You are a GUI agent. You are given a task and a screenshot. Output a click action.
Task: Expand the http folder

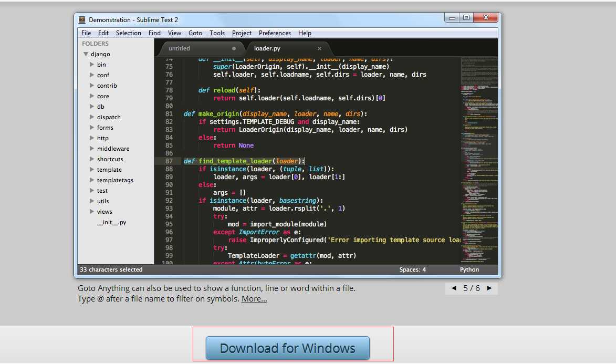(91, 138)
